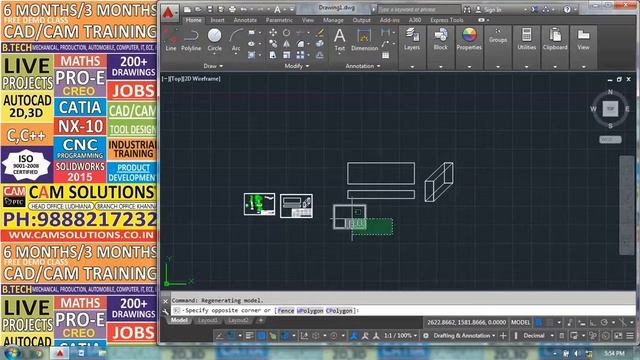Click the Mirror tool in Modify panel

[287, 44]
